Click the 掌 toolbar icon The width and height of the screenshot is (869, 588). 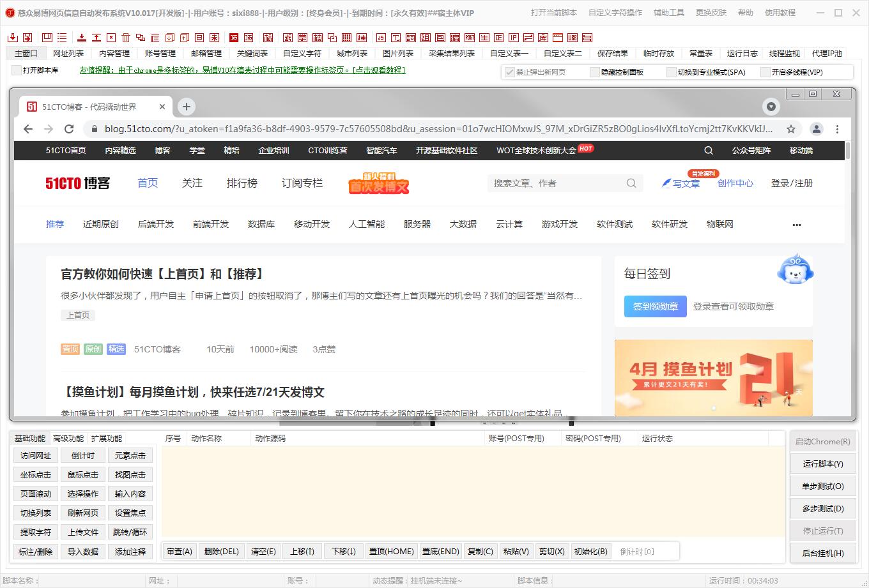click(x=302, y=38)
